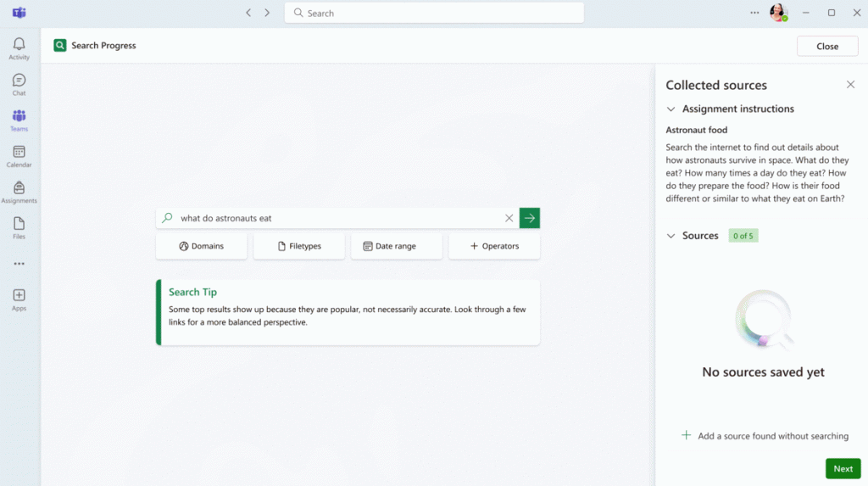868x486 pixels.
Task: Click the magnifier icon in query field
Action: click(167, 218)
